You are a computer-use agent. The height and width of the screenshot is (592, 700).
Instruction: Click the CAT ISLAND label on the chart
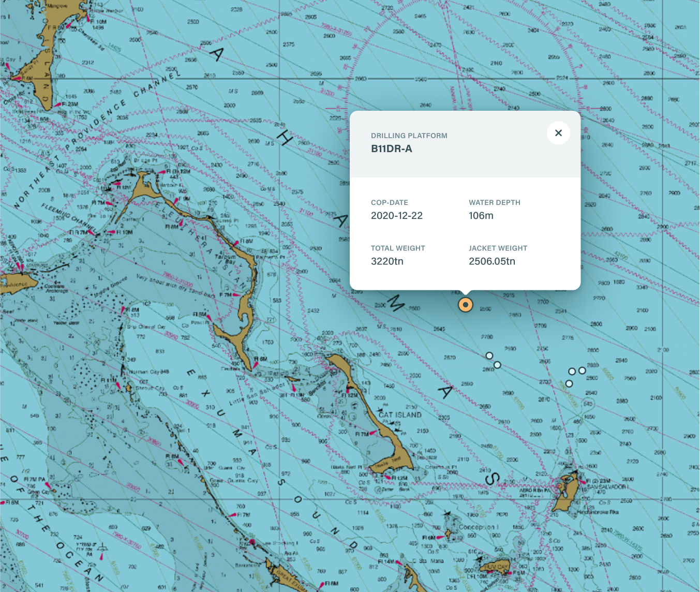pyautogui.click(x=400, y=415)
